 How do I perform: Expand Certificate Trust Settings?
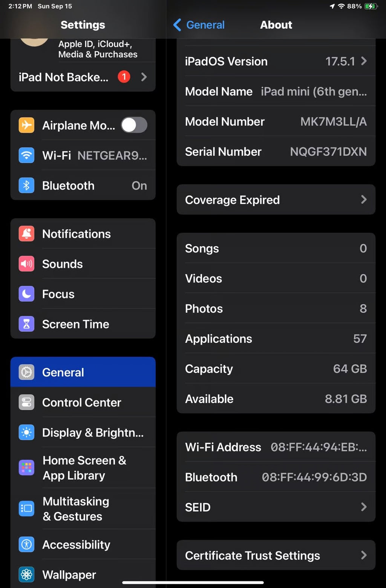click(276, 555)
